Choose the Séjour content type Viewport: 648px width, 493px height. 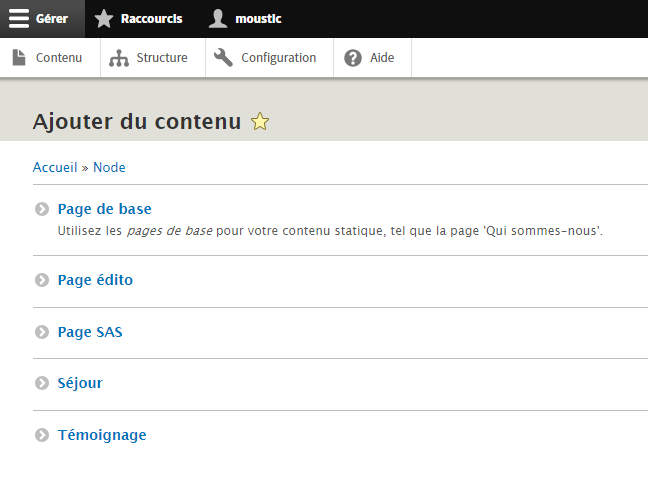pyautogui.click(x=80, y=383)
